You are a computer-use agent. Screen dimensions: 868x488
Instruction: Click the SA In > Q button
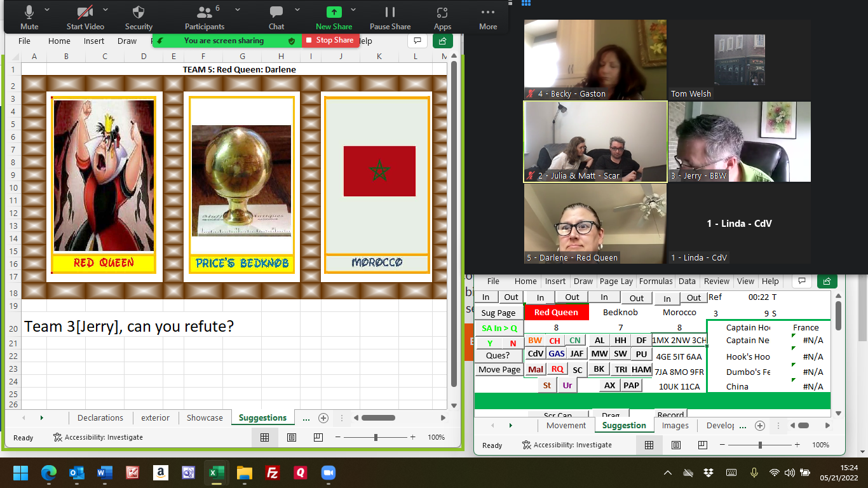(499, 328)
